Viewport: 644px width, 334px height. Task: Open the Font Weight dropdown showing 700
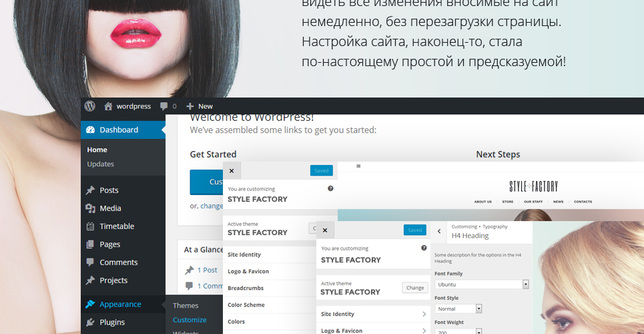coord(458,331)
